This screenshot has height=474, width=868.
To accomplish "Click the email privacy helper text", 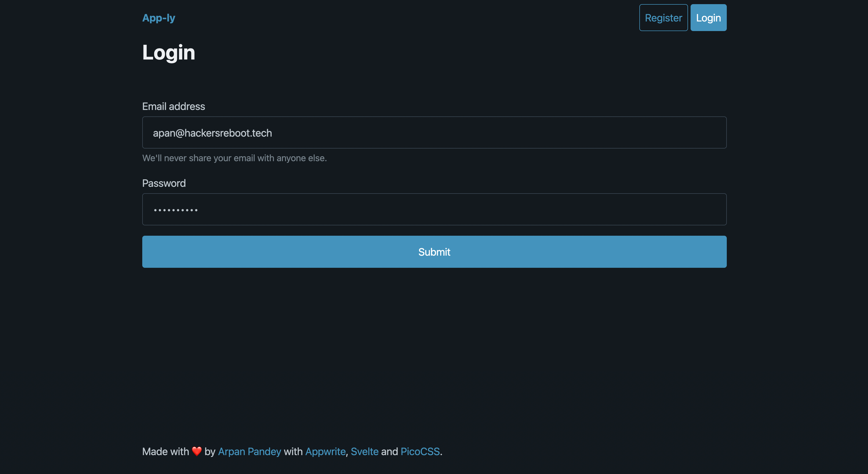I will coord(234,158).
